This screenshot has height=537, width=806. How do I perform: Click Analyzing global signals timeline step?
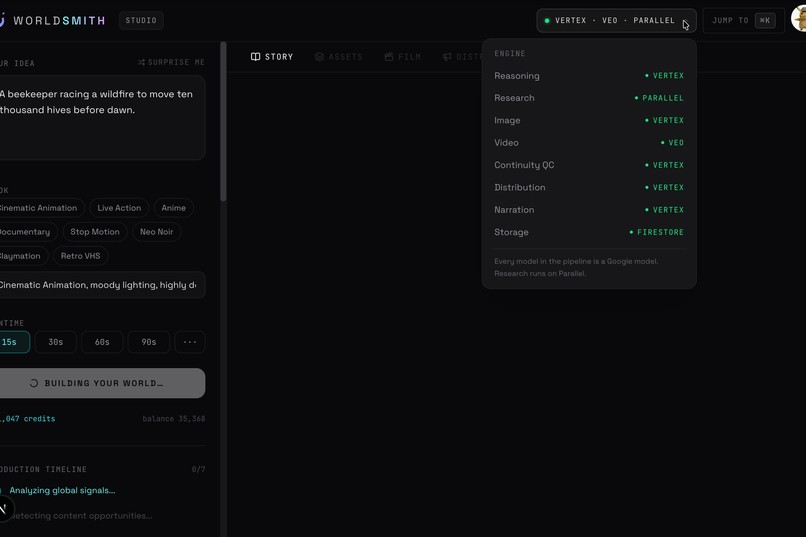point(62,490)
